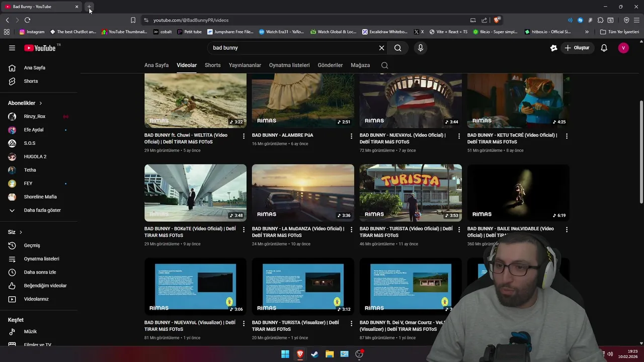Open the Ana Sayfa channel tab
The image size is (644, 362).
(x=156, y=65)
